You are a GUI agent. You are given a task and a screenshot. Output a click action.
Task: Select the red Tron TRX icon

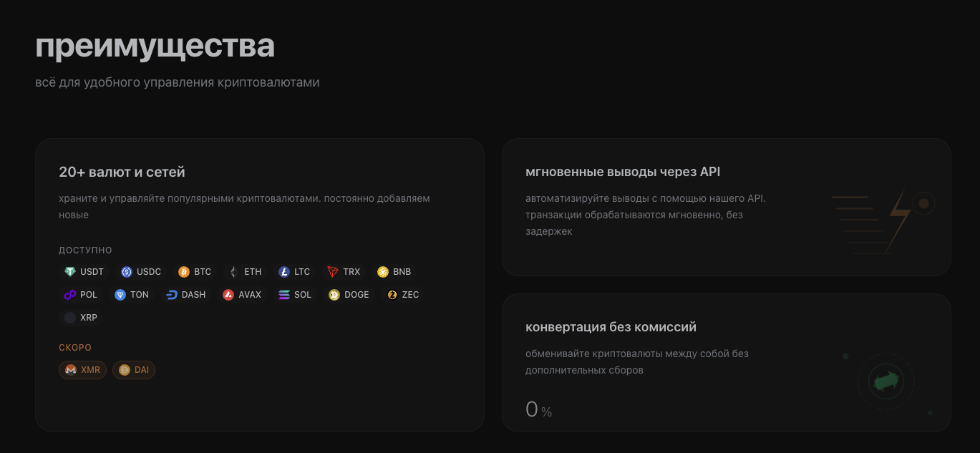click(333, 272)
